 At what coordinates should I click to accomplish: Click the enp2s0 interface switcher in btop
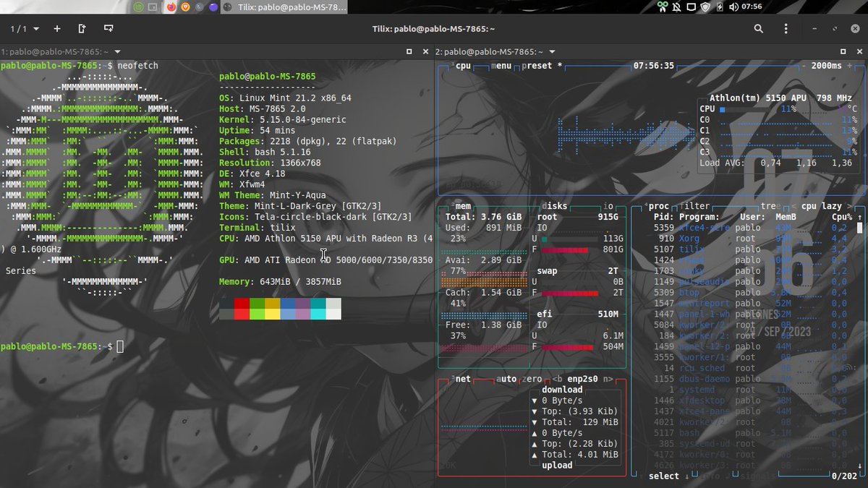pyautogui.click(x=582, y=378)
